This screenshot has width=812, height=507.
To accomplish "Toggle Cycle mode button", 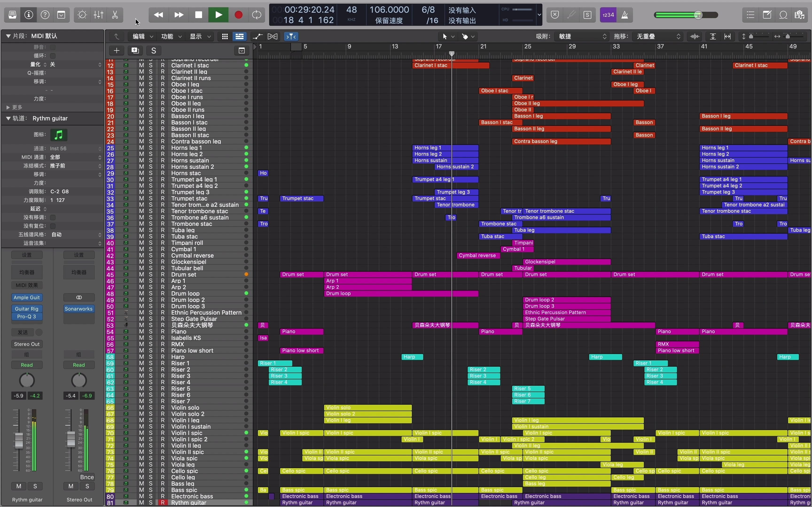I will pyautogui.click(x=256, y=15).
